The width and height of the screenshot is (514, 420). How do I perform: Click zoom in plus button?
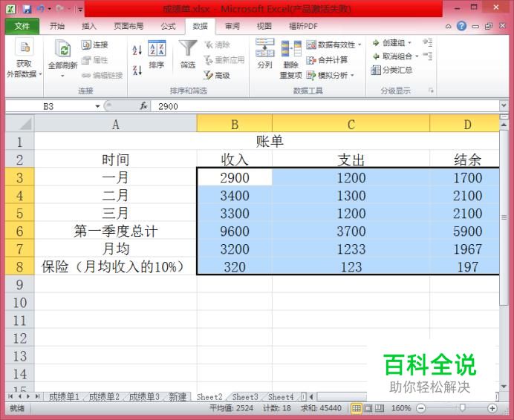pos(492,408)
